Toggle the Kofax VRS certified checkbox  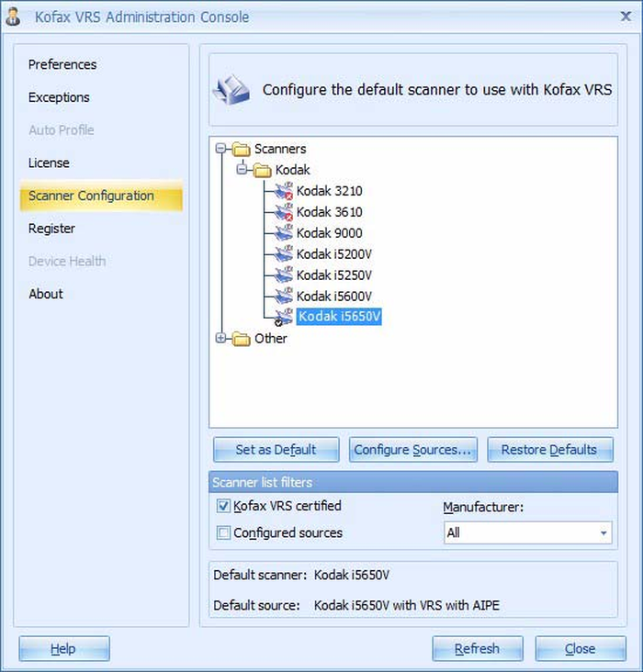223,506
